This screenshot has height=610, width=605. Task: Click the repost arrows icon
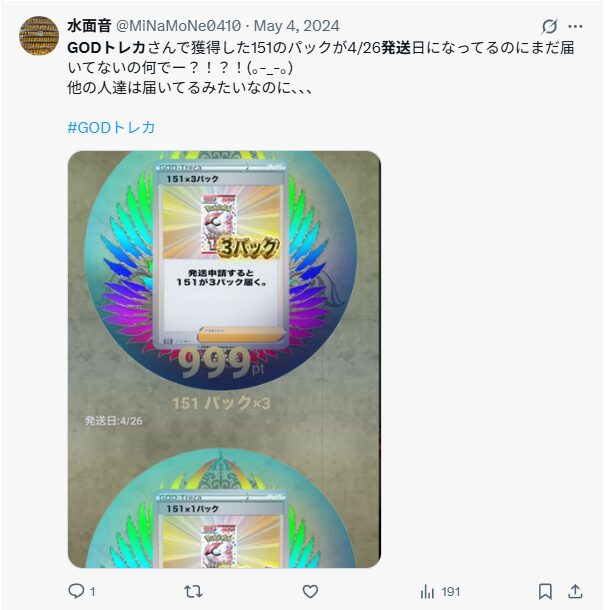193,592
